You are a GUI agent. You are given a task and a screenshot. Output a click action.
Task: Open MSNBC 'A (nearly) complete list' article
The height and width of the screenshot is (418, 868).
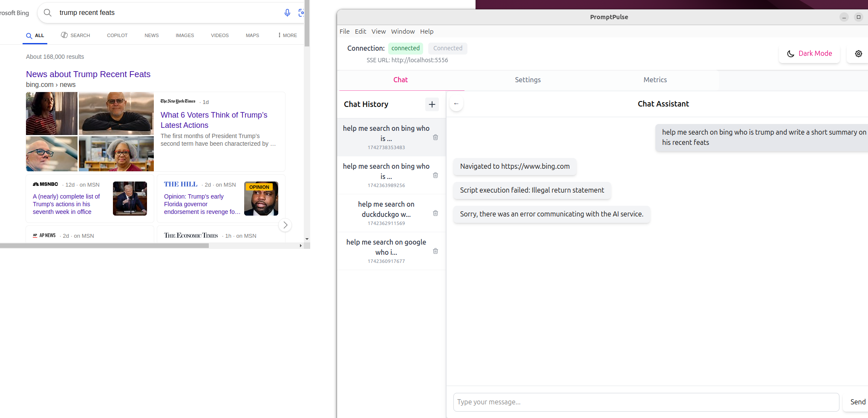pyautogui.click(x=66, y=204)
